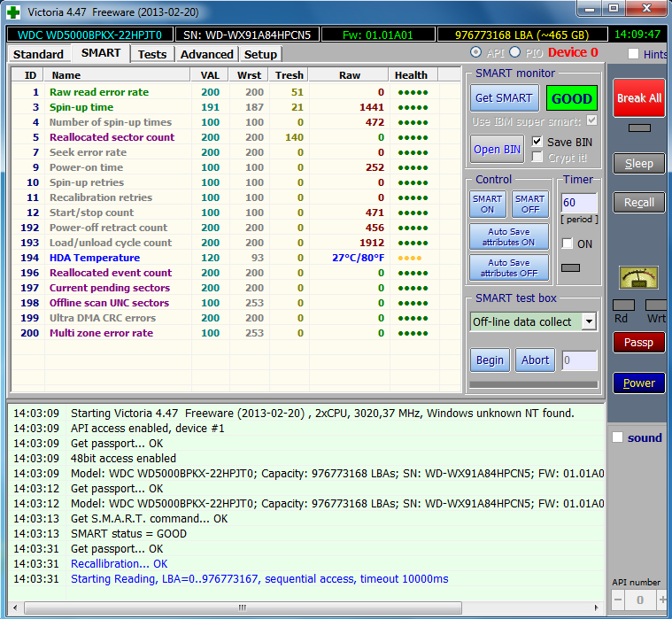The image size is (672, 619).
Task: Select the HDA Temperature row
Action: click(x=236, y=258)
